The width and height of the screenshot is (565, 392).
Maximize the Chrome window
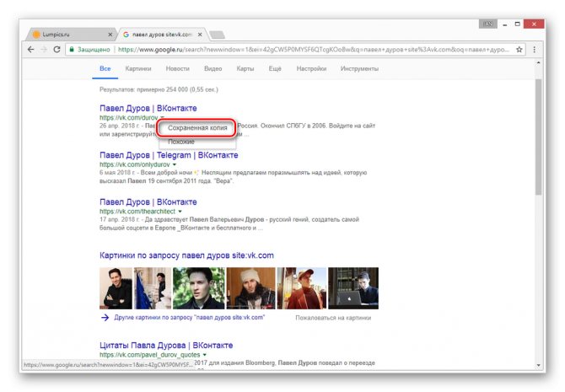coord(517,24)
